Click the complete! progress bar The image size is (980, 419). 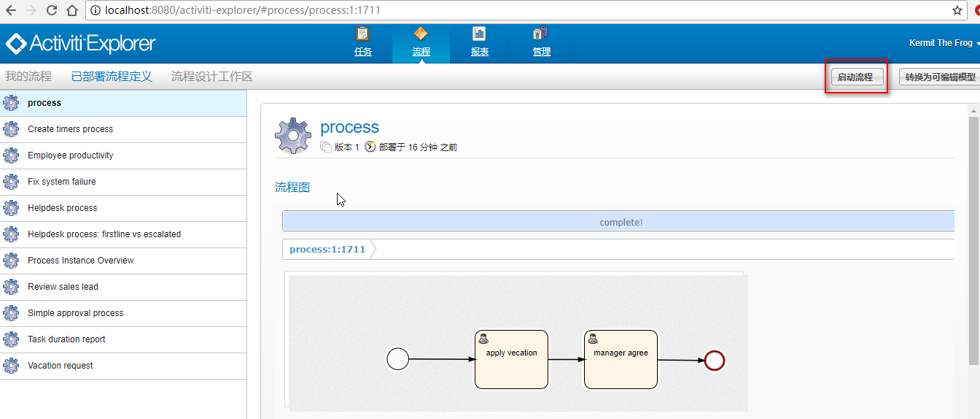click(x=618, y=222)
